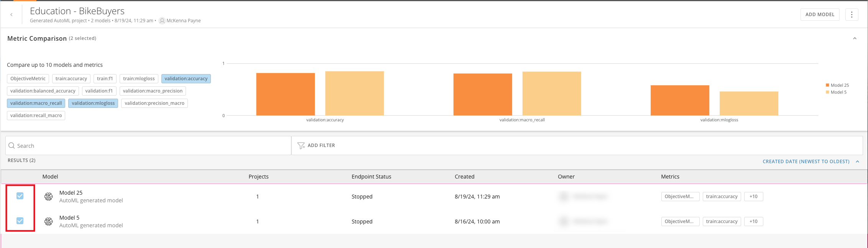
Task: Uncheck the Model 25 checkbox
Action: pos(20,196)
